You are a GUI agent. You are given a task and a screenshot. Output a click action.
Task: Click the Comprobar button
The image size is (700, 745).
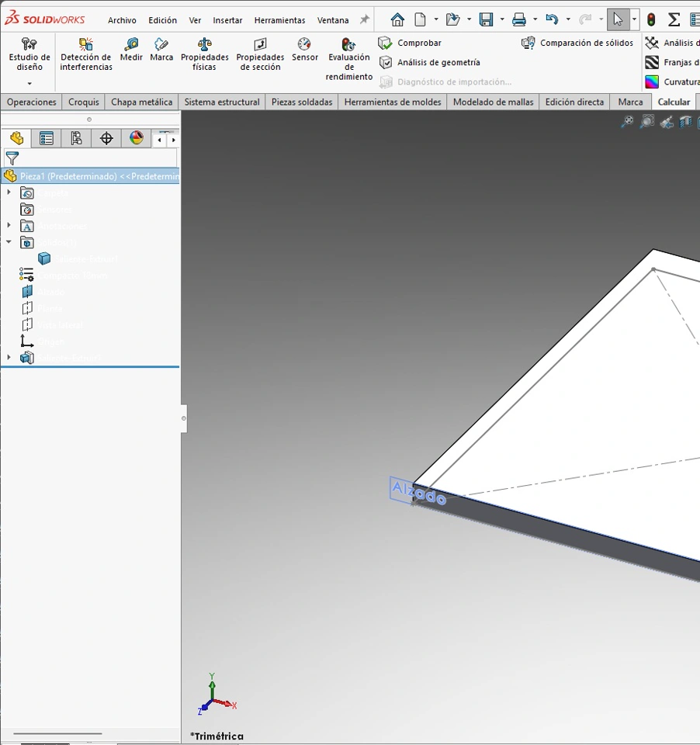[419, 43]
